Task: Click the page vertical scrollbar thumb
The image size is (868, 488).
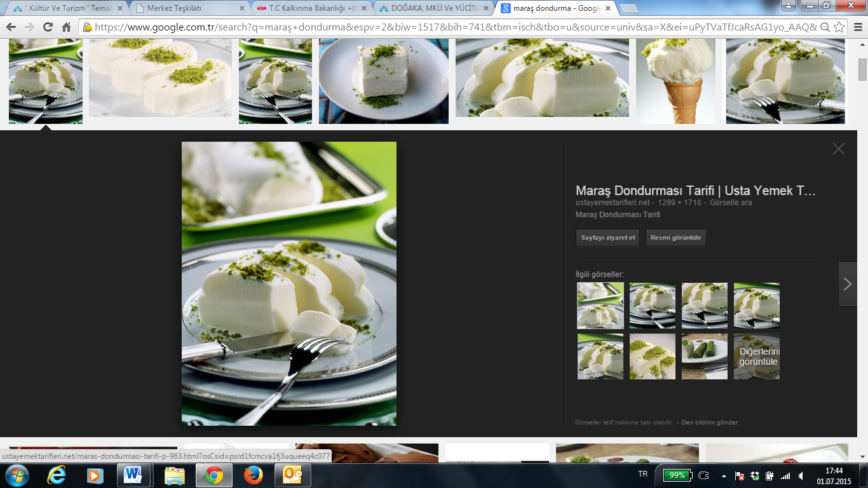Action: point(862,69)
